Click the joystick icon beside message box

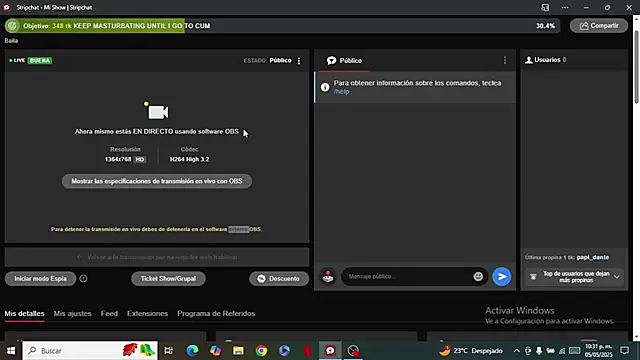pos(328,277)
